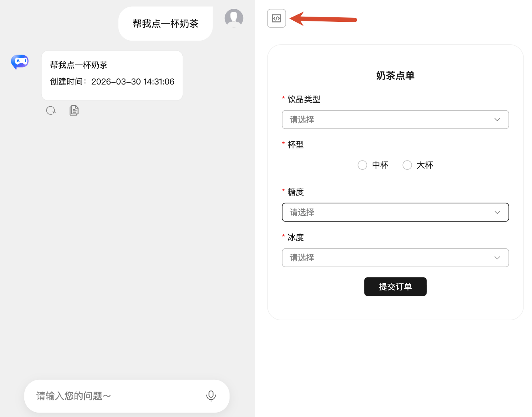Select the 大杯 cup size option
Viewport: 532px width, 417px height.
[x=407, y=165]
